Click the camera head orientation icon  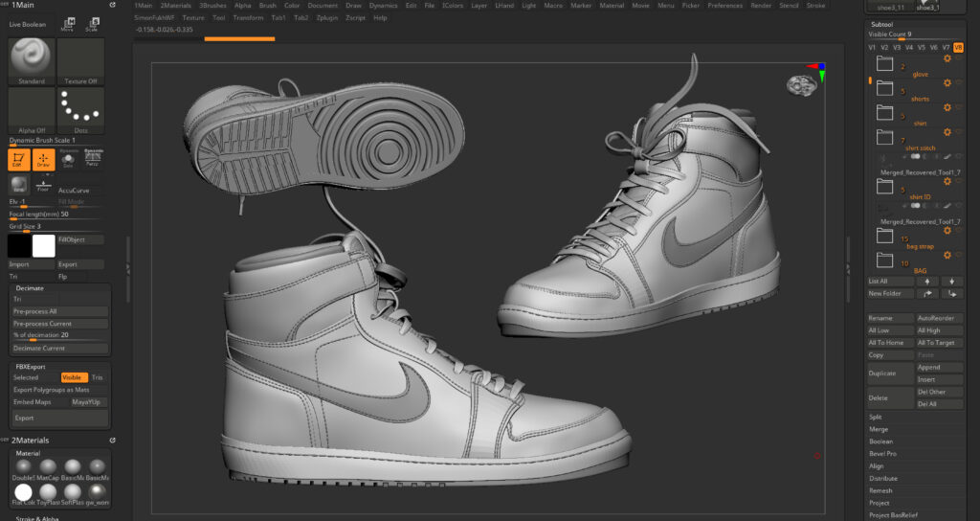click(801, 84)
